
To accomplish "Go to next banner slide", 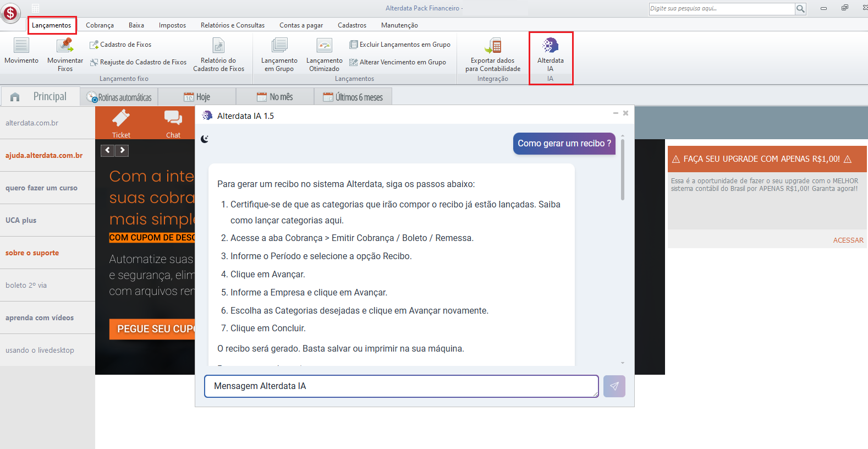I will click(x=122, y=150).
